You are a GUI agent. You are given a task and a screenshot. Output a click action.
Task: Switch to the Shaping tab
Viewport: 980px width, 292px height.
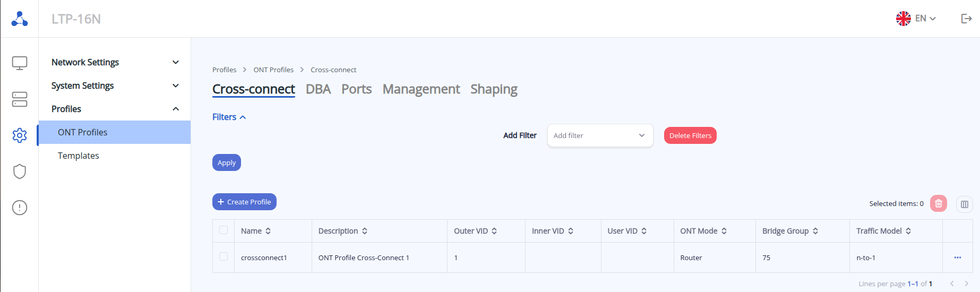point(494,89)
